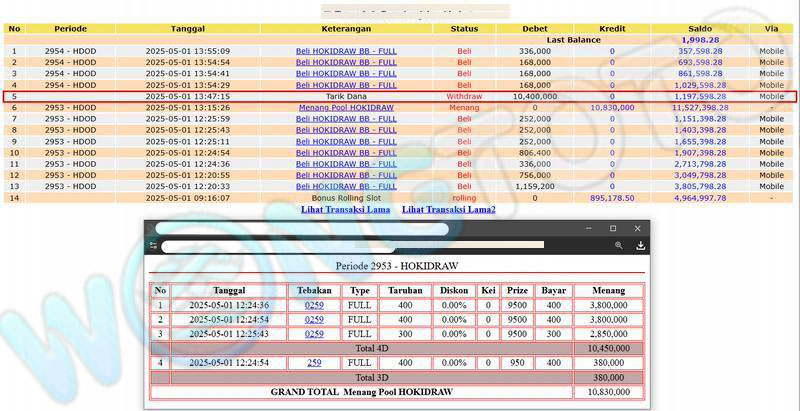The width and height of the screenshot is (800, 411).
Task: Click Tebakan 0259 link in popup row 3
Action: 314,333
